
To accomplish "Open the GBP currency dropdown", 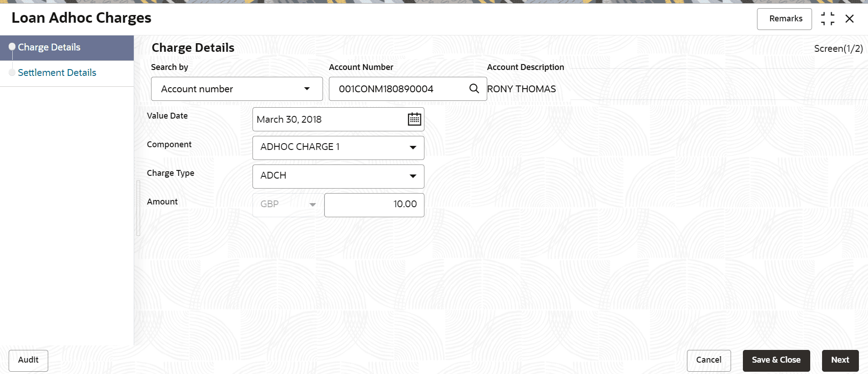I will pos(313,204).
